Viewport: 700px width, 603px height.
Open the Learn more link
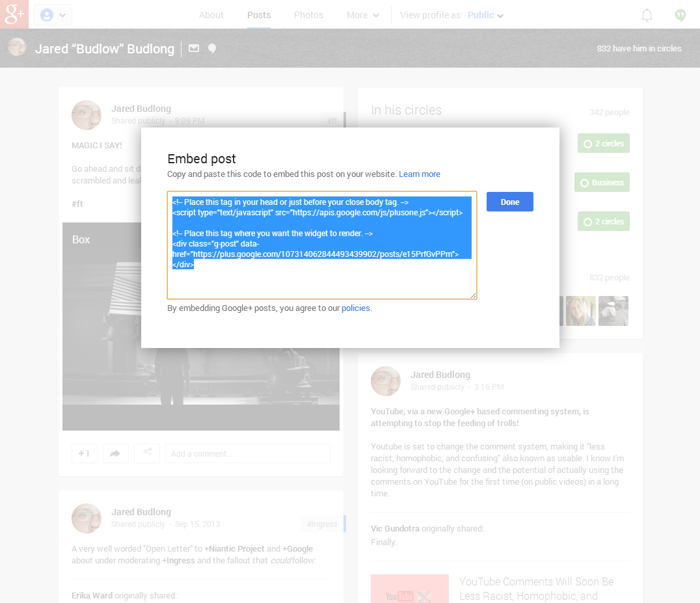pyautogui.click(x=420, y=174)
